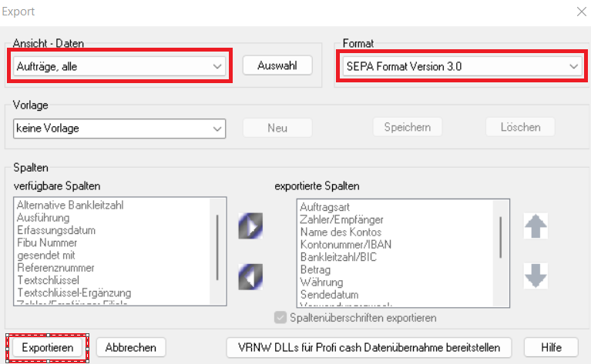Toggle Spaltenüberschriften exportieren checkbox
Screen dimensions: 591x364
(280, 318)
